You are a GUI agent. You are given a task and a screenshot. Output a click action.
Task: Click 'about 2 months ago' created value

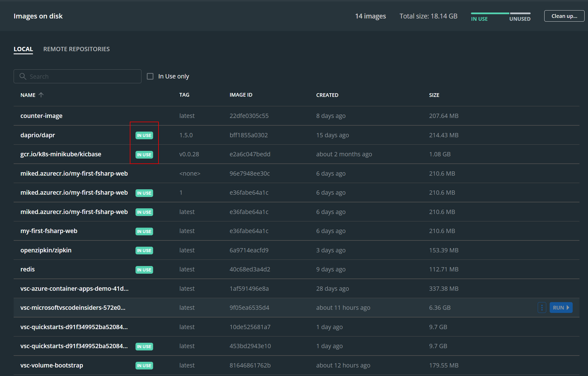tap(344, 154)
